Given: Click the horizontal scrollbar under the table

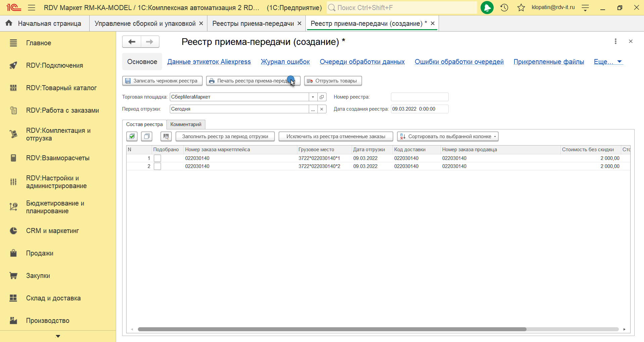Looking at the screenshot, I should [332, 329].
